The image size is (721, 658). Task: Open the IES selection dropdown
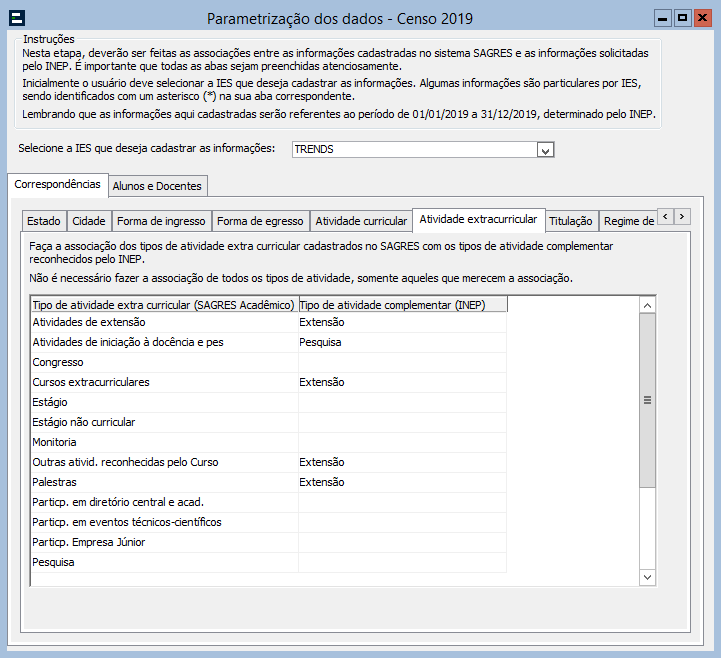tap(545, 150)
